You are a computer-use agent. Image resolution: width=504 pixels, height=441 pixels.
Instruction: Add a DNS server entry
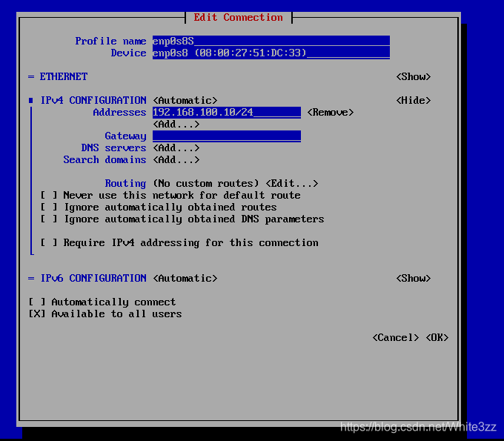click(176, 148)
